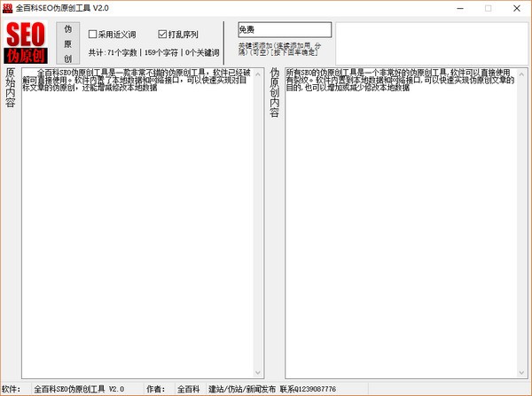The image size is (532, 396).
Task: Click 建站/仿站/新闻发布 in the status bar
Action: coord(242,389)
